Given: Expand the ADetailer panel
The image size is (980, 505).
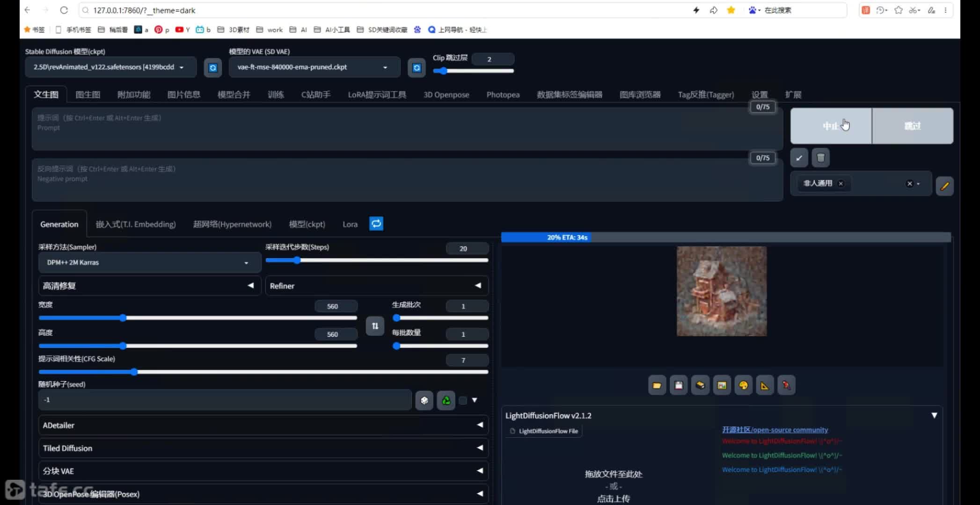Looking at the screenshot, I should click(263, 425).
